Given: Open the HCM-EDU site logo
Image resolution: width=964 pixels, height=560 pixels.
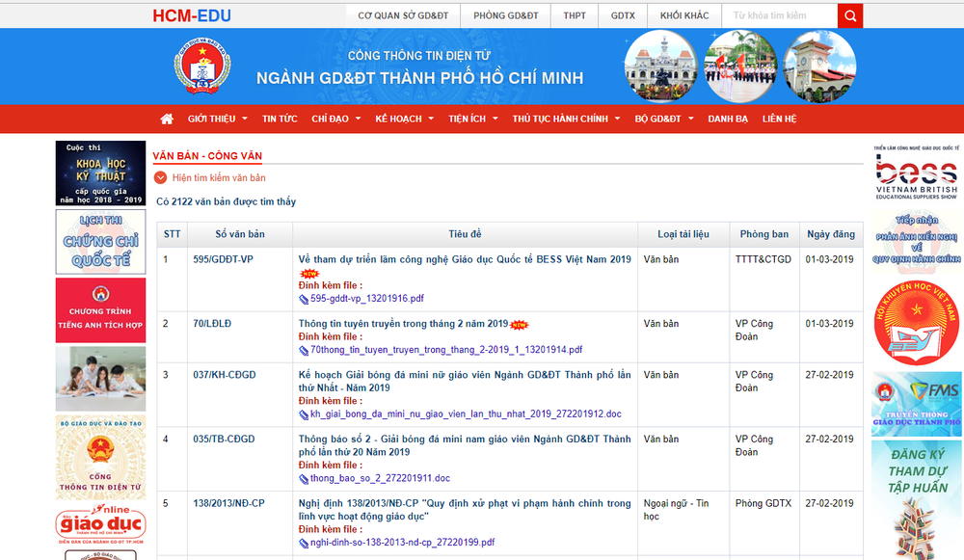Looking at the screenshot, I should point(192,16).
